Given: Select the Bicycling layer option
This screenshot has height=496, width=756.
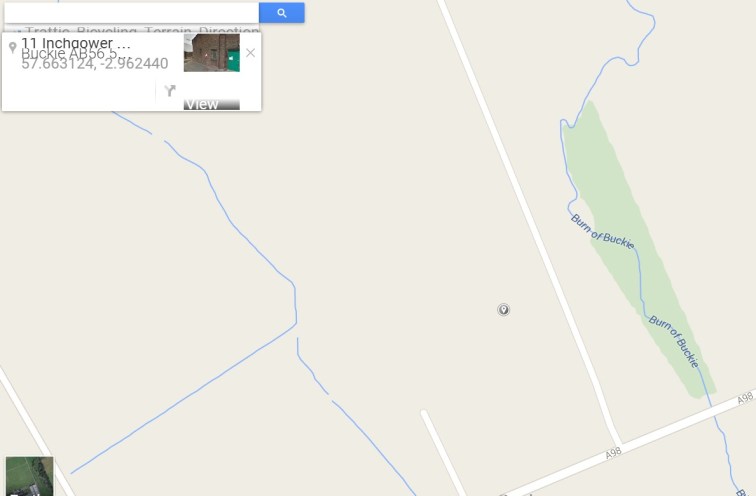Looking at the screenshot, I should (x=107, y=30).
